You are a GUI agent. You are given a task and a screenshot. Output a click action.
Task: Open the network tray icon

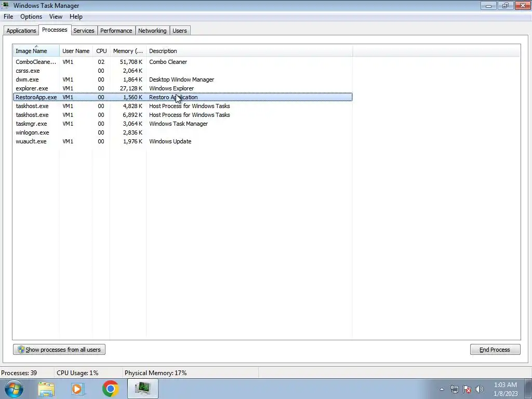click(454, 389)
